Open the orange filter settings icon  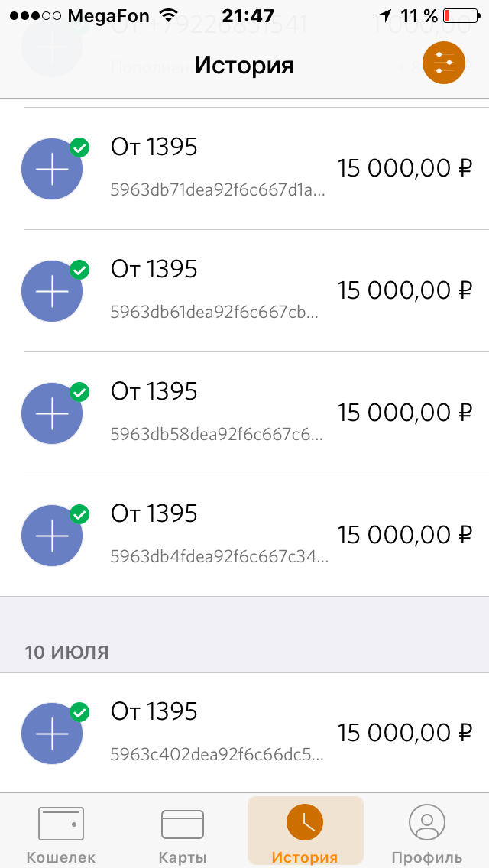pyautogui.click(x=444, y=63)
